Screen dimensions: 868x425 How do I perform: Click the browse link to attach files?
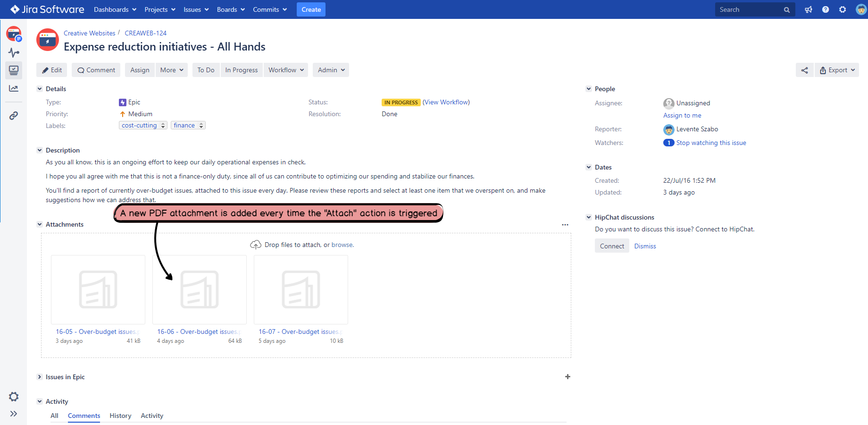click(342, 245)
